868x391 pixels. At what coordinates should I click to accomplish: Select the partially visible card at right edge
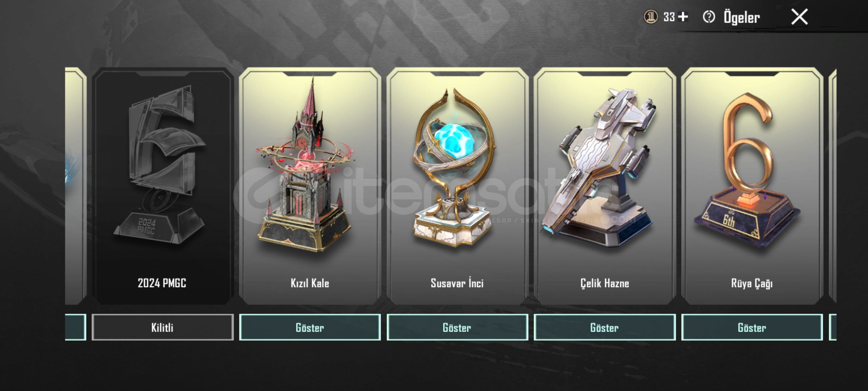[x=833, y=186]
